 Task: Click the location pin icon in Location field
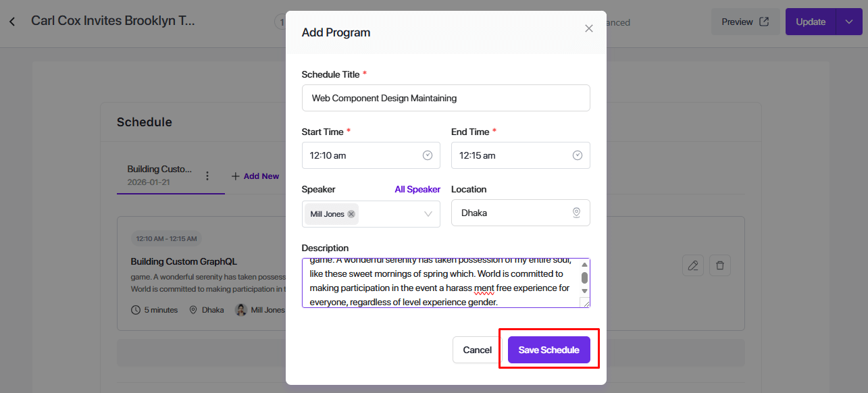pos(576,213)
